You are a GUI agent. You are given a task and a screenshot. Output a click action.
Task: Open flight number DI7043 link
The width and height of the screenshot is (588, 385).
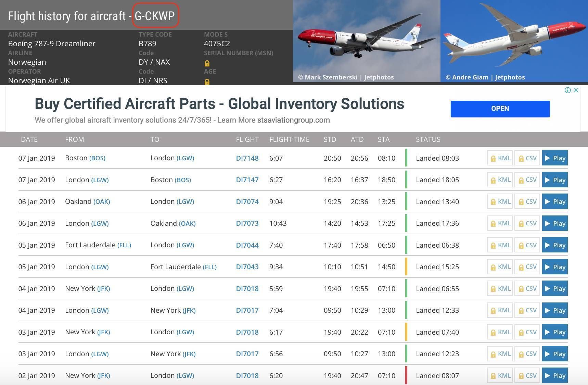pyautogui.click(x=247, y=267)
